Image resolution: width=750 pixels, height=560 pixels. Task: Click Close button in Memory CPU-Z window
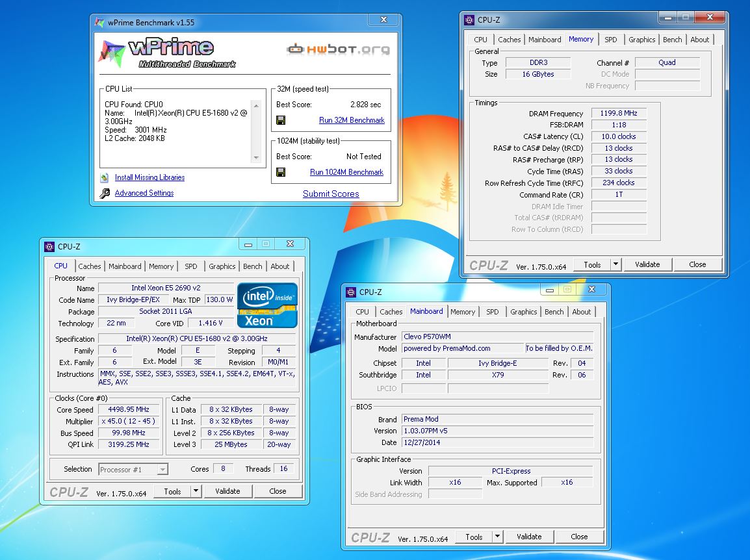[x=697, y=264]
